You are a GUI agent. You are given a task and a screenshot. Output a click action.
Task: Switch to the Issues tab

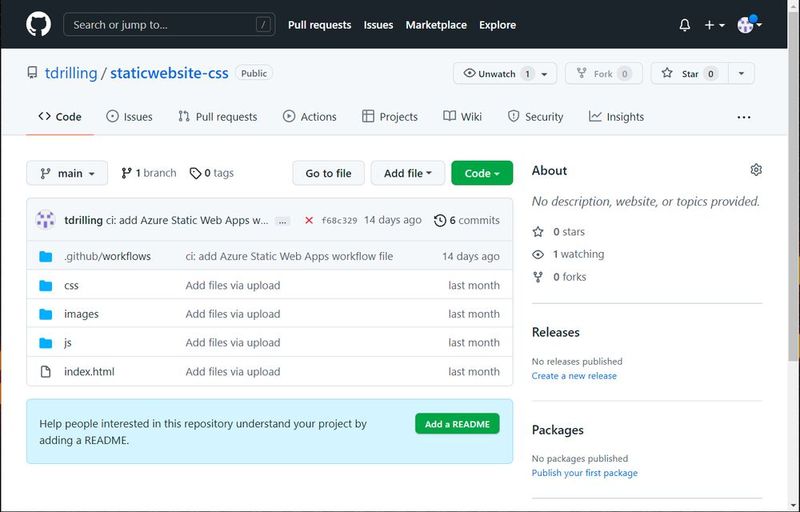click(x=129, y=117)
